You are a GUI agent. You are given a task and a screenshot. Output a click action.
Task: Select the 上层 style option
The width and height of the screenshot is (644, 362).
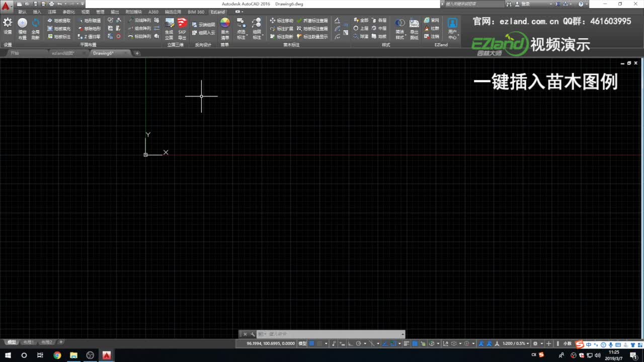(361, 29)
